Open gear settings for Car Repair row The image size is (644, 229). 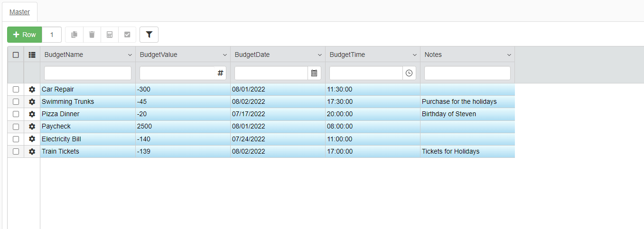pyautogui.click(x=32, y=89)
